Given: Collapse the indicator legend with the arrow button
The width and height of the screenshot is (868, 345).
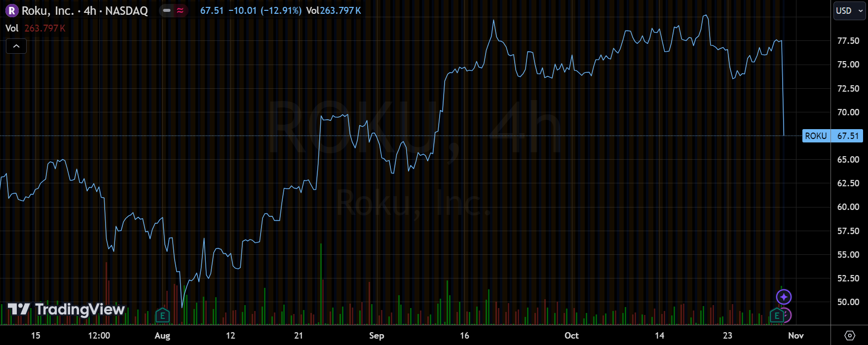Looking at the screenshot, I should point(16,46).
